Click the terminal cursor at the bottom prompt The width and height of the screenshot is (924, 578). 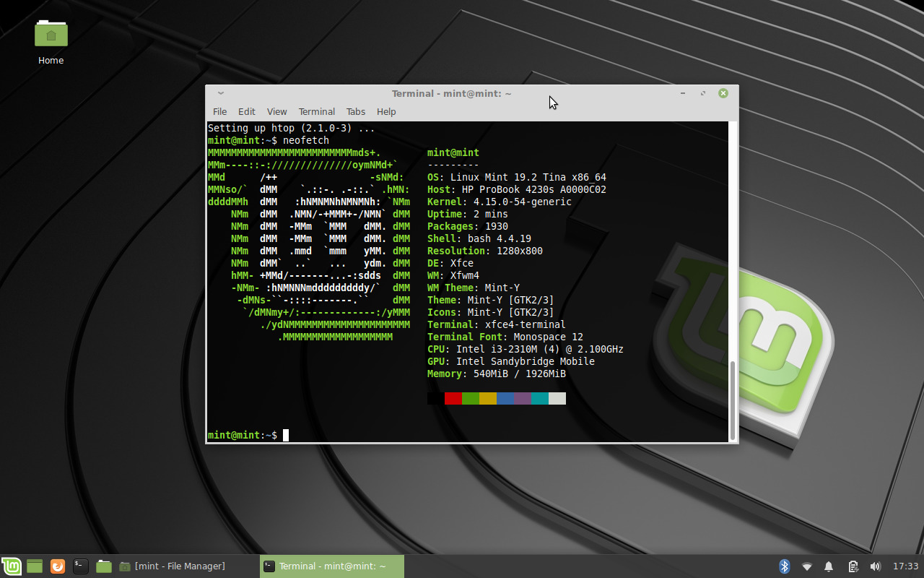point(286,435)
